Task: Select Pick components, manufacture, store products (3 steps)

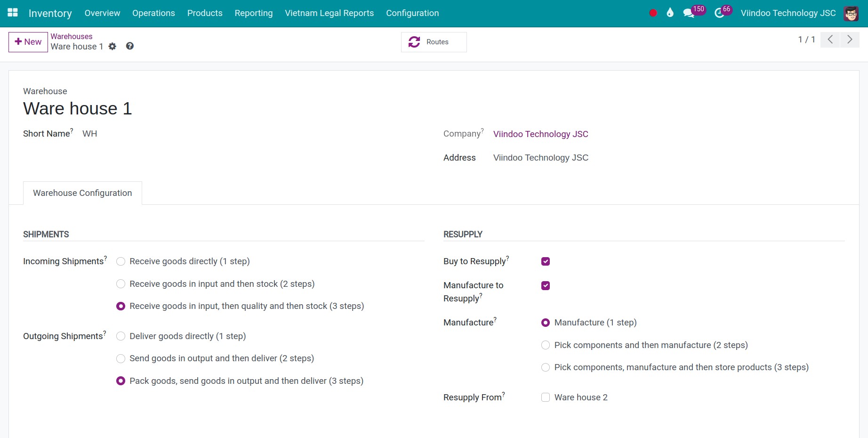Action: (546, 367)
